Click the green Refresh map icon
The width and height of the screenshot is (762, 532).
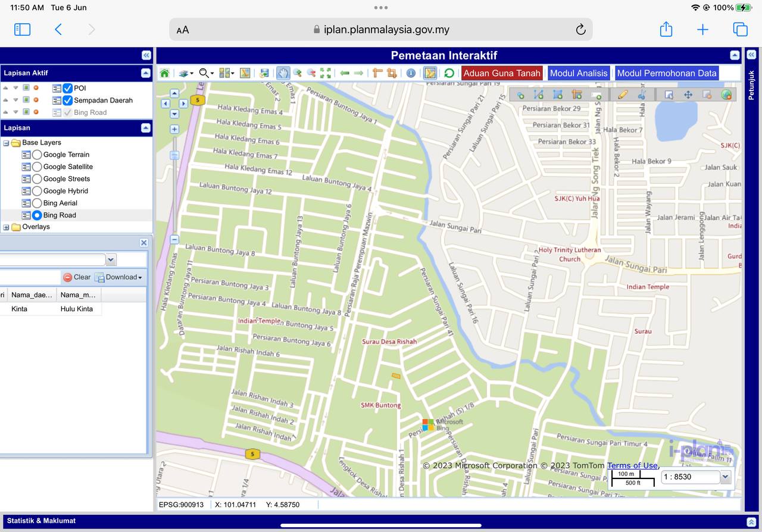click(x=449, y=73)
